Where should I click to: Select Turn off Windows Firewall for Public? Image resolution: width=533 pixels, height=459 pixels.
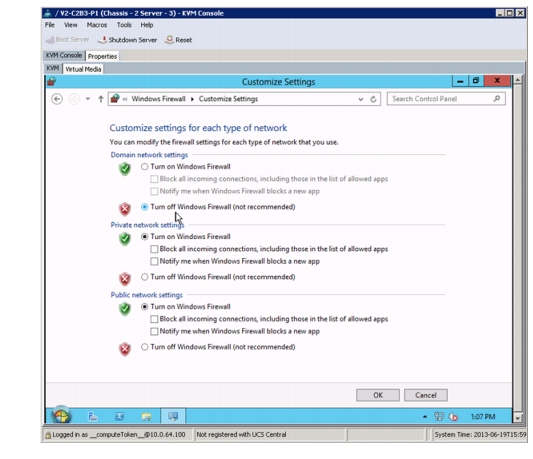144,347
